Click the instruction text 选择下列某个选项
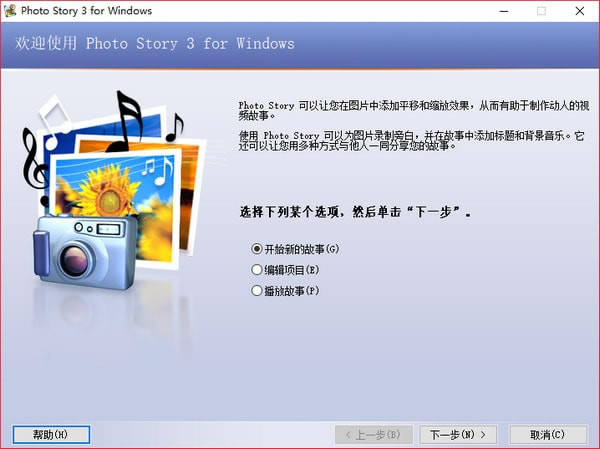The height and width of the screenshot is (449, 600). pyautogui.click(x=355, y=211)
